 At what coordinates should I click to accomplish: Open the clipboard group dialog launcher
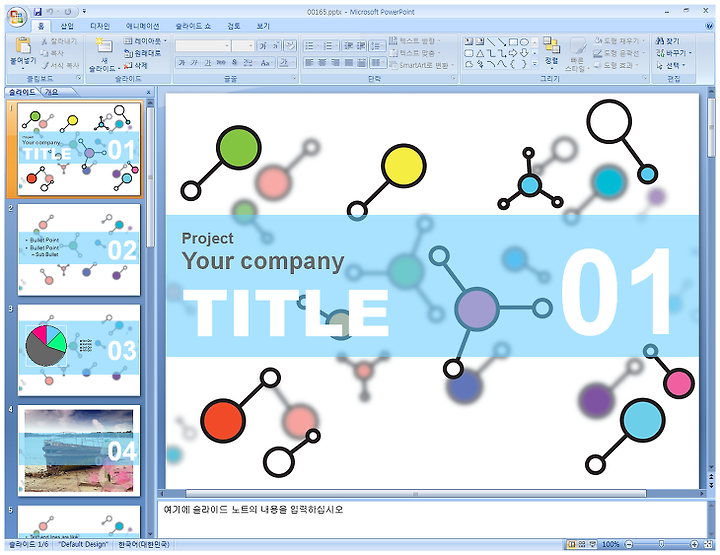[x=79, y=78]
